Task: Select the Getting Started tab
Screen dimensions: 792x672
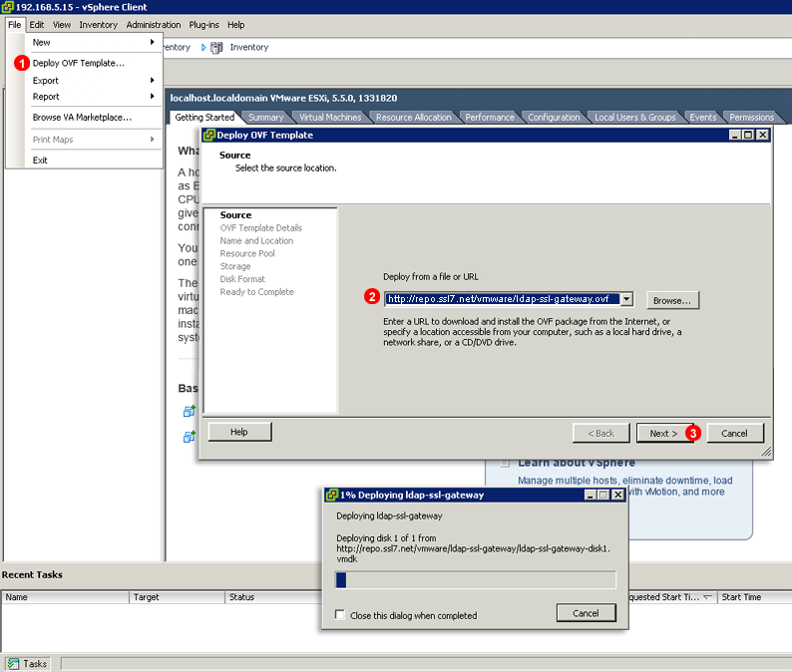Action: point(204,117)
